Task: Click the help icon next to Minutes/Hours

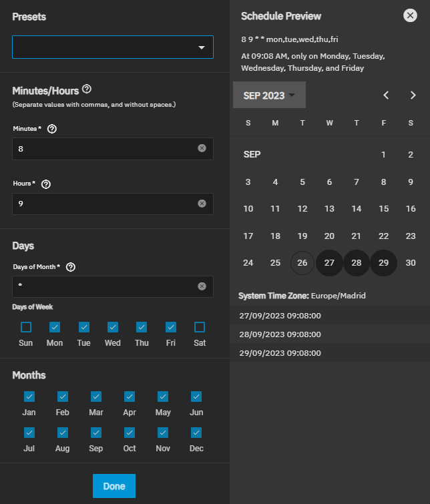Action: point(87,89)
